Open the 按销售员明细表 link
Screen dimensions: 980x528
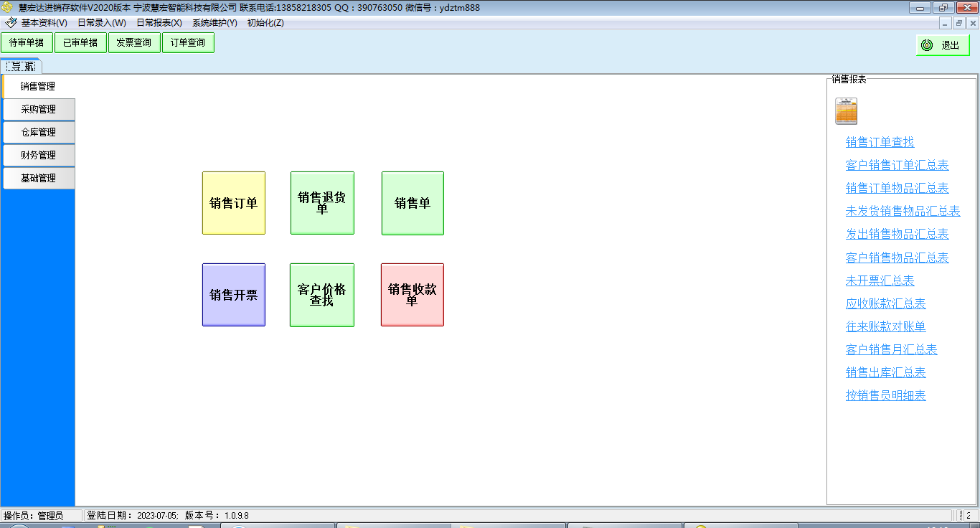click(886, 396)
